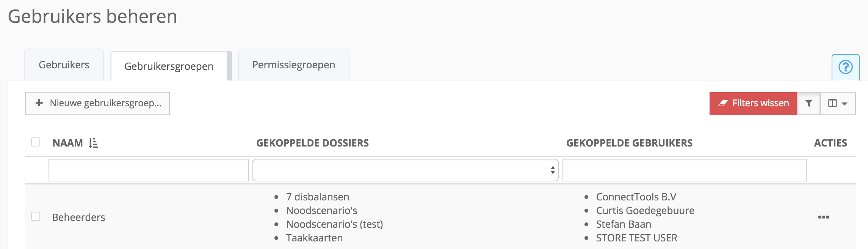The width and height of the screenshot is (868, 249).
Task: Select Curtis Goedegebuure in linked users
Action: pyautogui.click(x=645, y=210)
